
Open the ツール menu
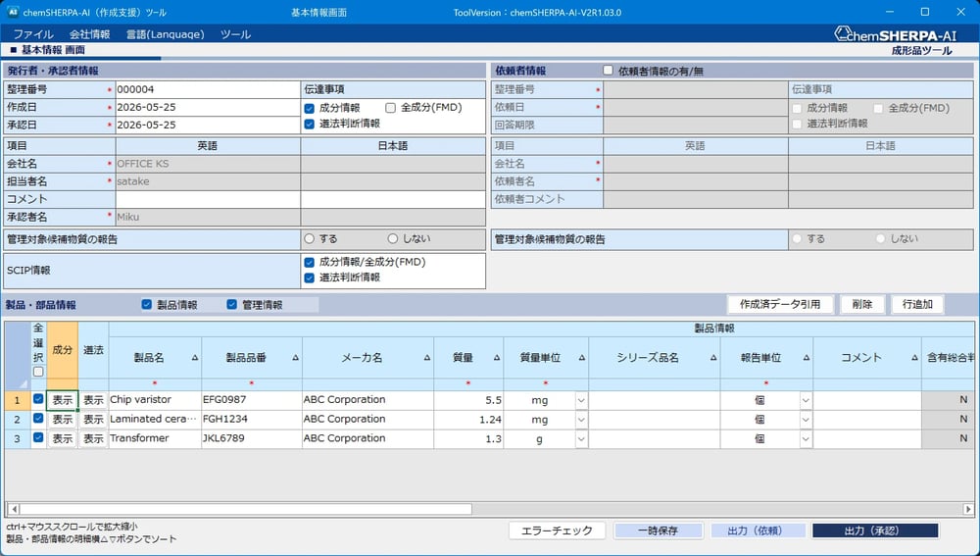235,34
